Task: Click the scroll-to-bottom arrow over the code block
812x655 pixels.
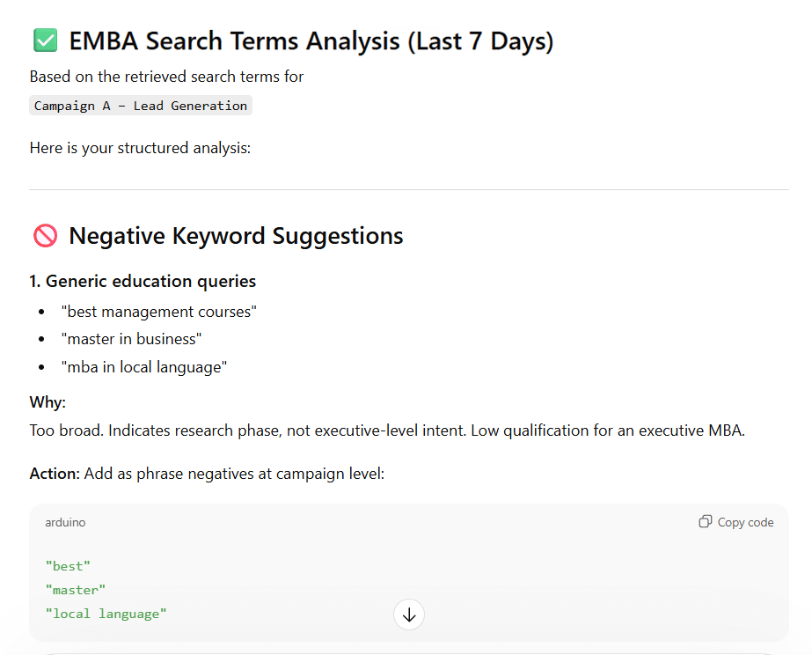Action: 408,615
